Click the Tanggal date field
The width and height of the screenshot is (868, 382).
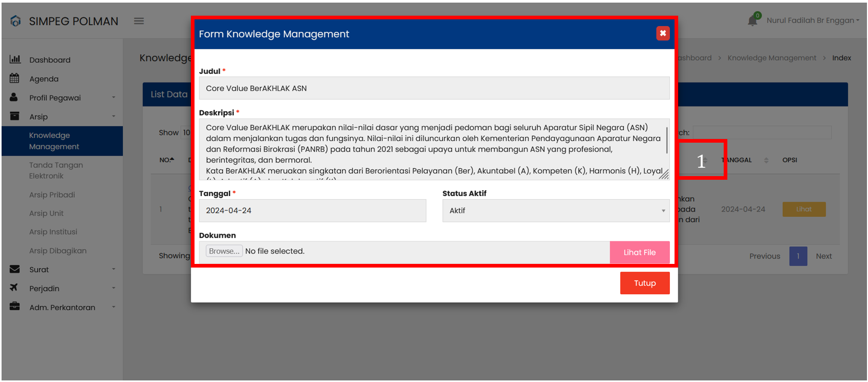pyautogui.click(x=312, y=211)
